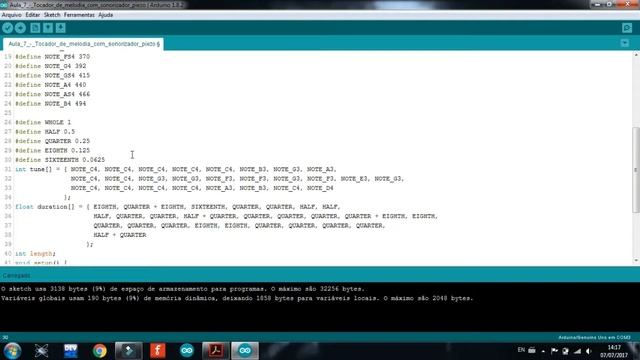Expand the tab options dropdown arrow
The width and height of the screenshot is (640, 360).
(624, 43)
